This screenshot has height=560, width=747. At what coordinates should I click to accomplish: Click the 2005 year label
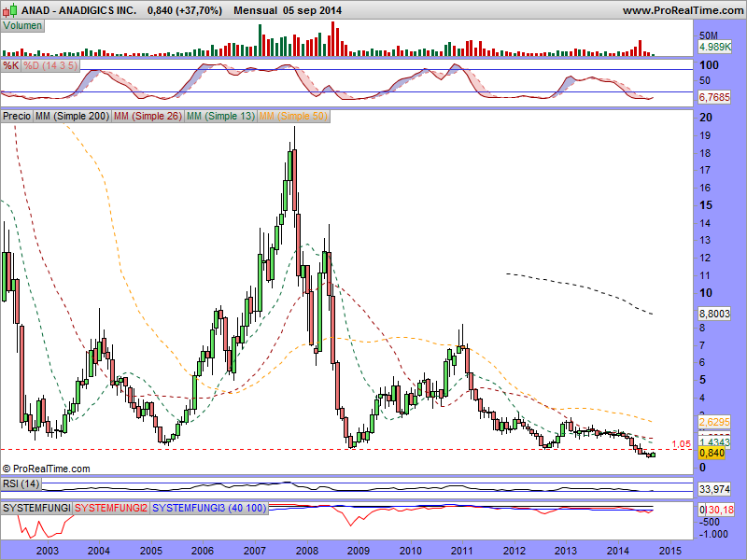151,551
